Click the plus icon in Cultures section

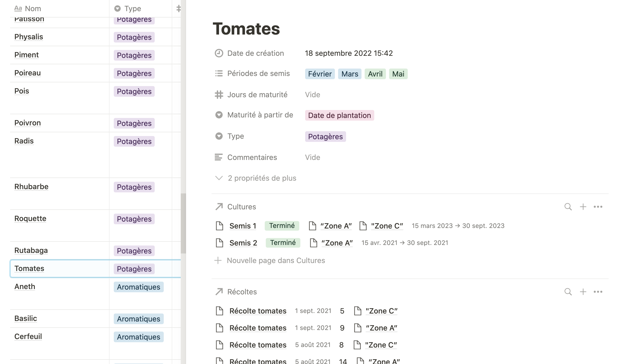pyautogui.click(x=583, y=207)
